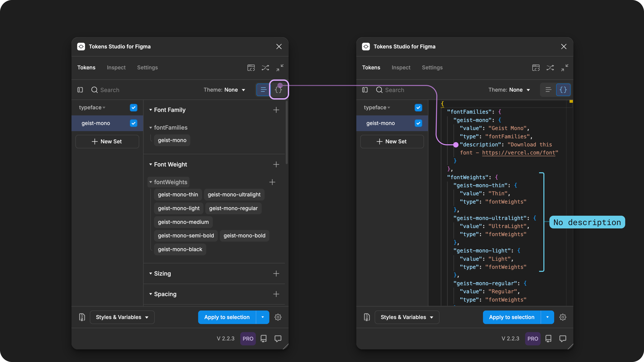This screenshot has height=362, width=644.
Task: Open Apply to selection arrow menu in left window
Action: (263, 317)
